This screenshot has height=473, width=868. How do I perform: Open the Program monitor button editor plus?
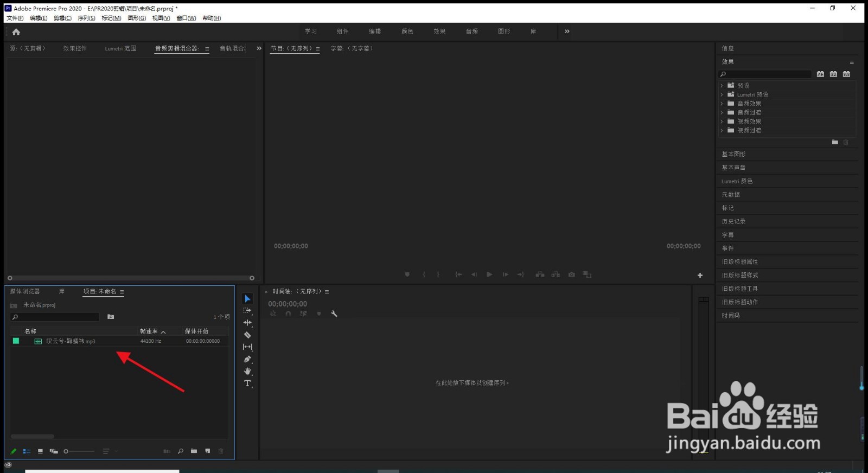(x=700, y=276)
